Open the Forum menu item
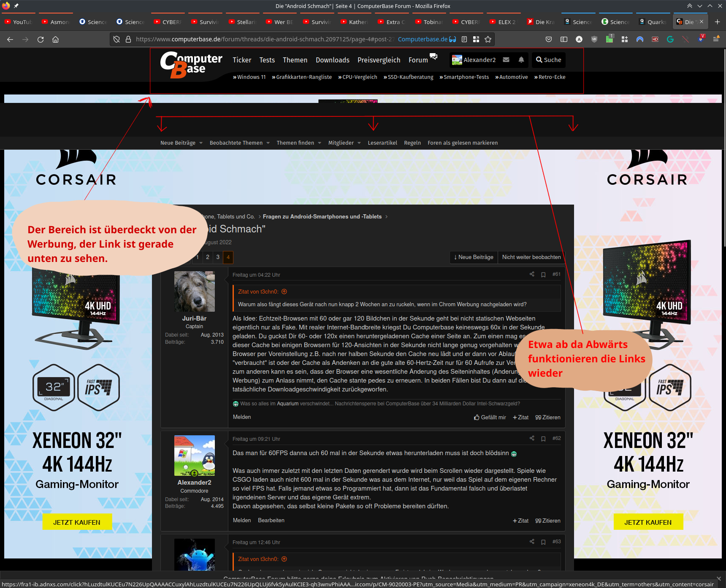The image size is (726, 588). click(418, 60)
